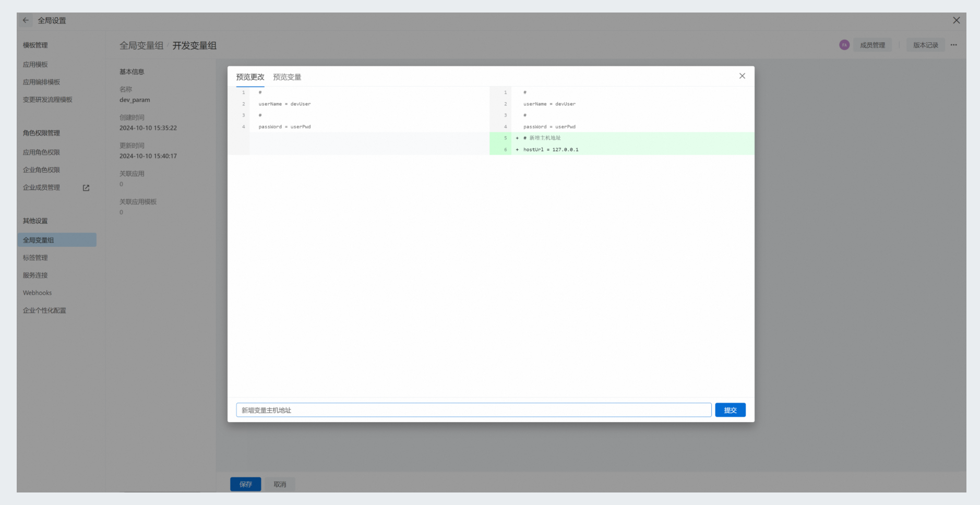Click the update time 2024-10-10 15:40:17

click(x=148, y=156)
